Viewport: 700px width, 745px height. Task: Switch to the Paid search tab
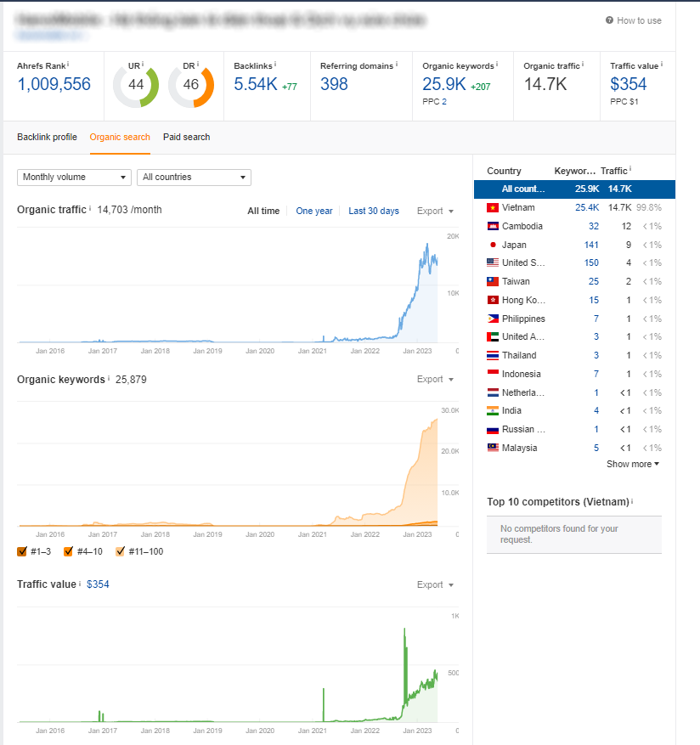pyautogui.click(x=186, y=137)
